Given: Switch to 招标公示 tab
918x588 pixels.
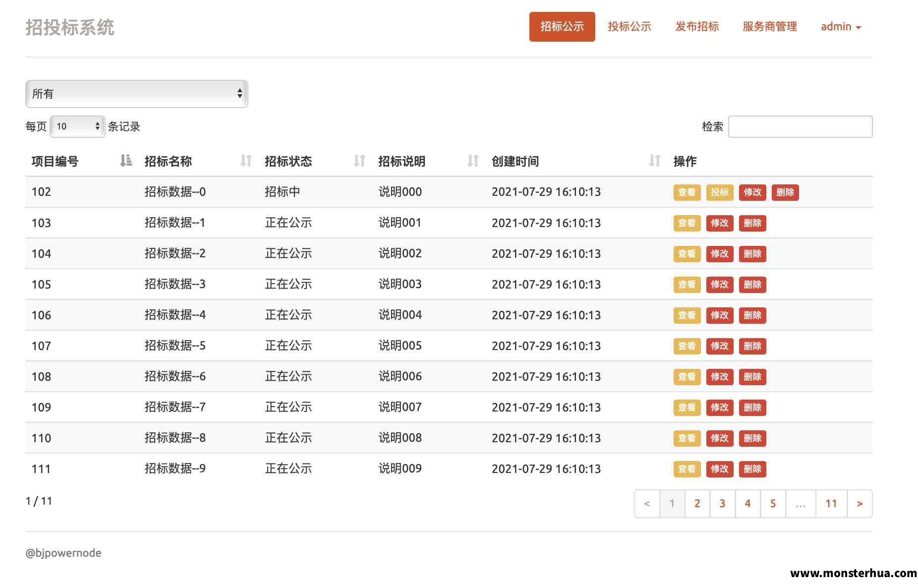Looking at the screenshot, I should (x=562, y=27).
